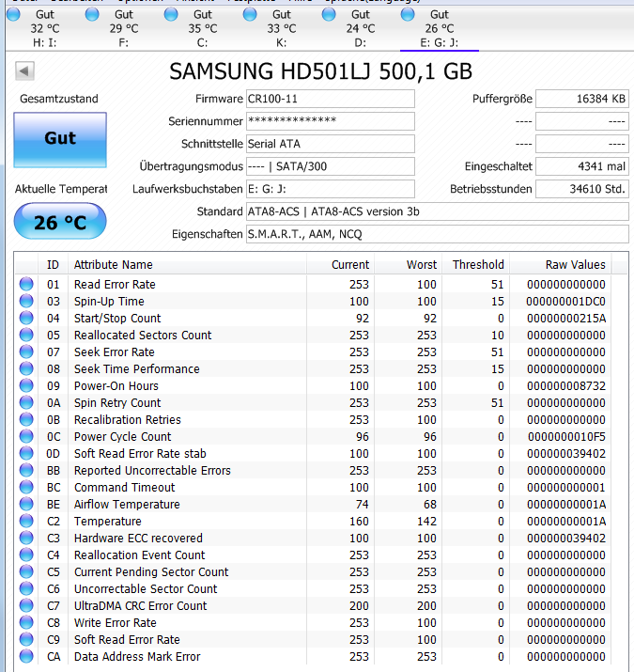Select drive K: at 33 °C

281,28
